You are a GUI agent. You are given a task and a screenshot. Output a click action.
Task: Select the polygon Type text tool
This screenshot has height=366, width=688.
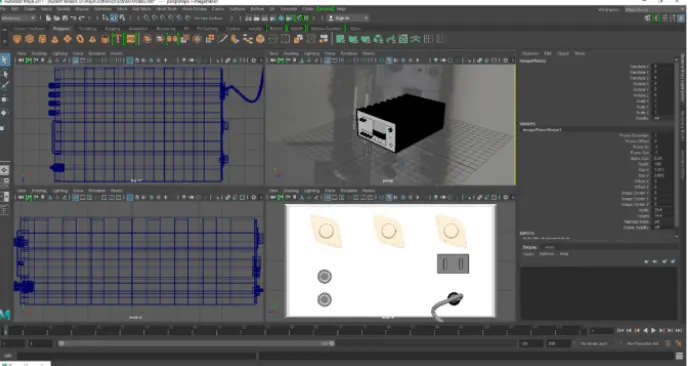[x=118, y=39]
